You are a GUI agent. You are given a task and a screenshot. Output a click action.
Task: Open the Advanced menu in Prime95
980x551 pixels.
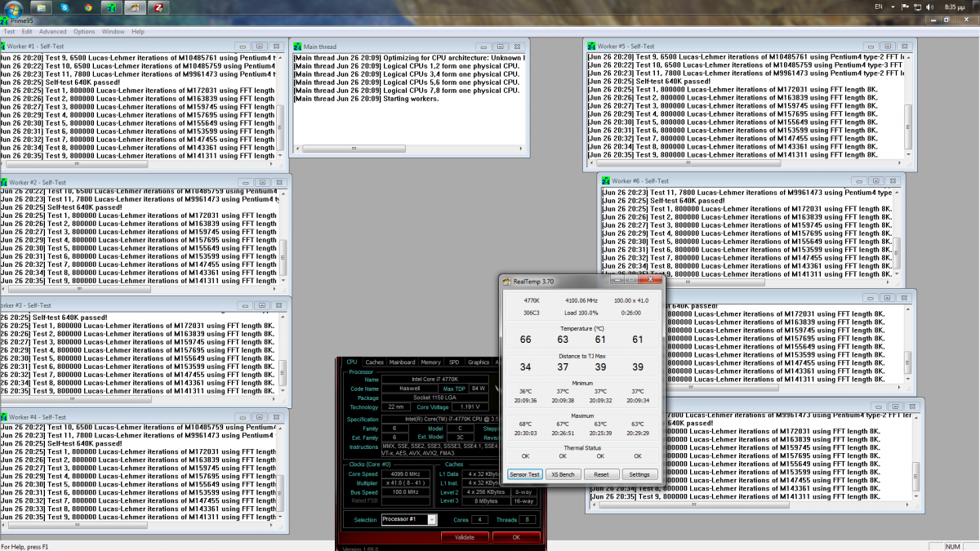click(x=53, y=32)
